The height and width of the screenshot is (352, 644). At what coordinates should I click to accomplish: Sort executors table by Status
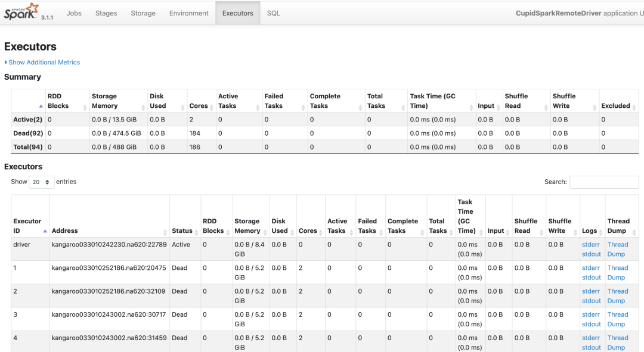(x=182, y=231)
